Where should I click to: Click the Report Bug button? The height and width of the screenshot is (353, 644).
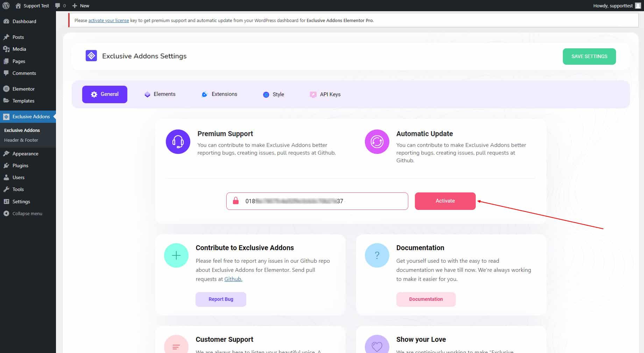[221, 299]
